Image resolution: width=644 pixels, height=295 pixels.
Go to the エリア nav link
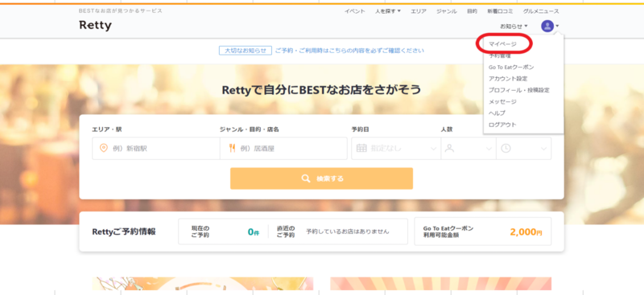pyautogui.click(x=419, y=11)
